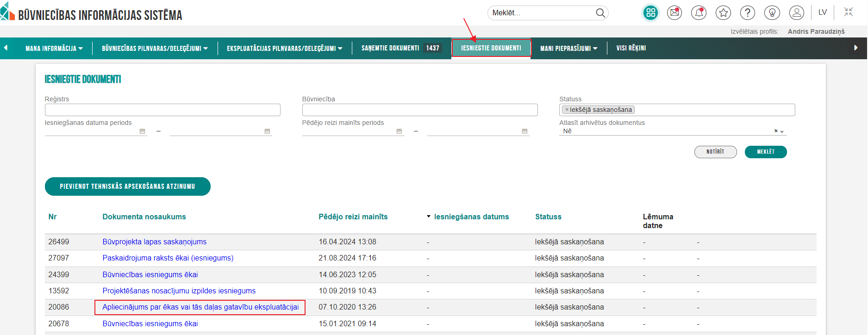
Task: Sort by Pēdējo reizi mainīts column
Action: [353, 217]
